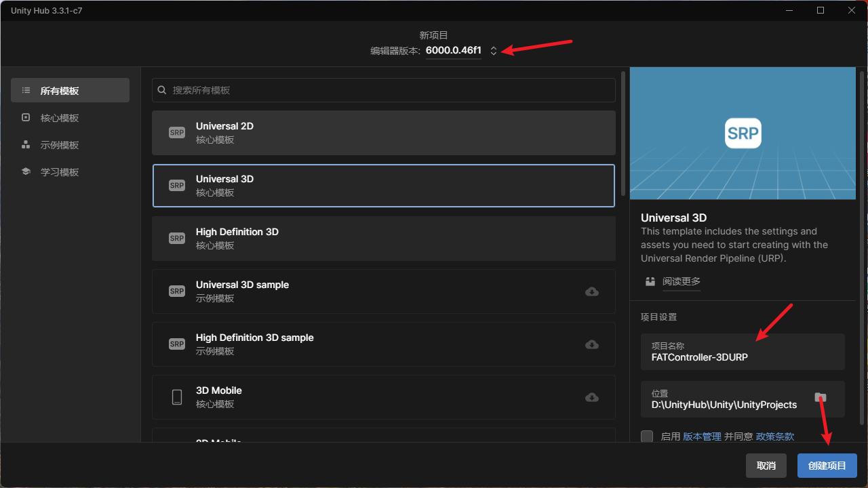This screenshot has height=488, width=868.
Task: Click the Universal 3D details title
Action: (x=674, y=218)
